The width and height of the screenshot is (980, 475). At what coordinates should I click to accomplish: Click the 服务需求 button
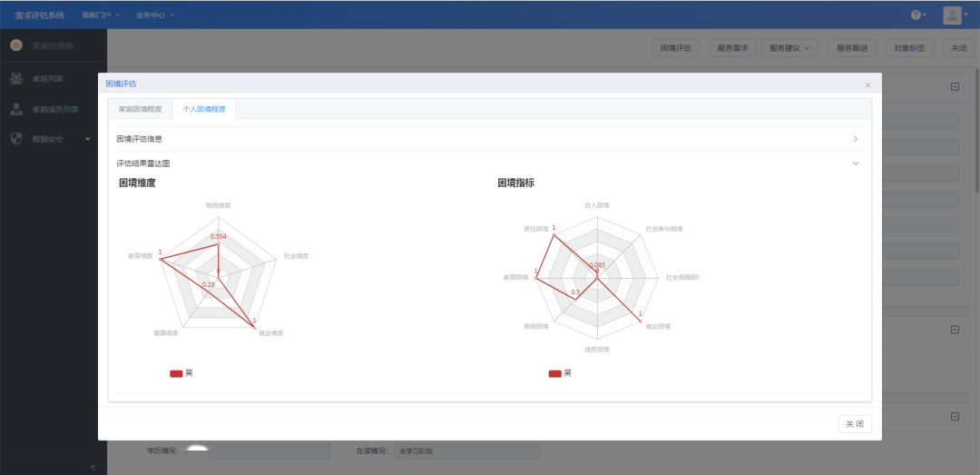(x=732, y=48)
